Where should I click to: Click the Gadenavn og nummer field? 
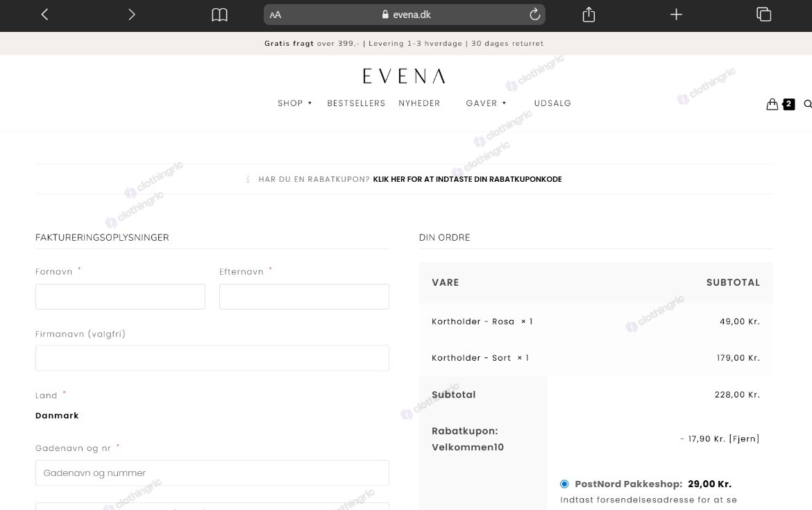point(212,473)
